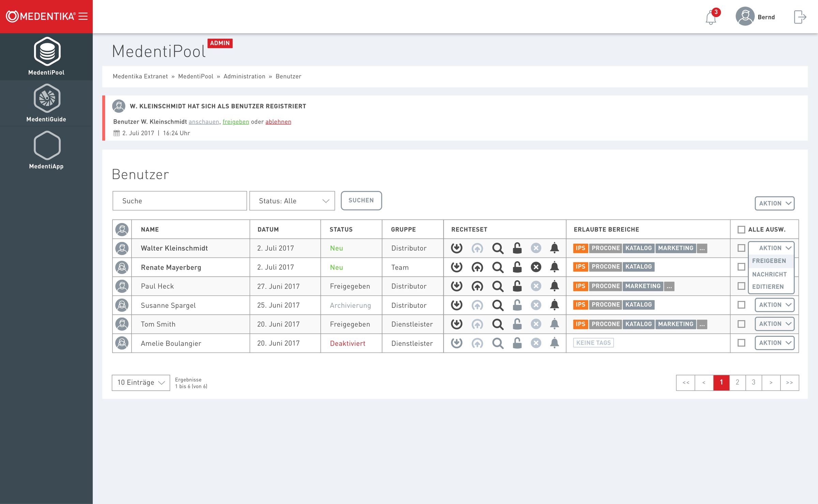
Task: Click the ablehnen link in the notification
Action: click(x=278, y=122)
